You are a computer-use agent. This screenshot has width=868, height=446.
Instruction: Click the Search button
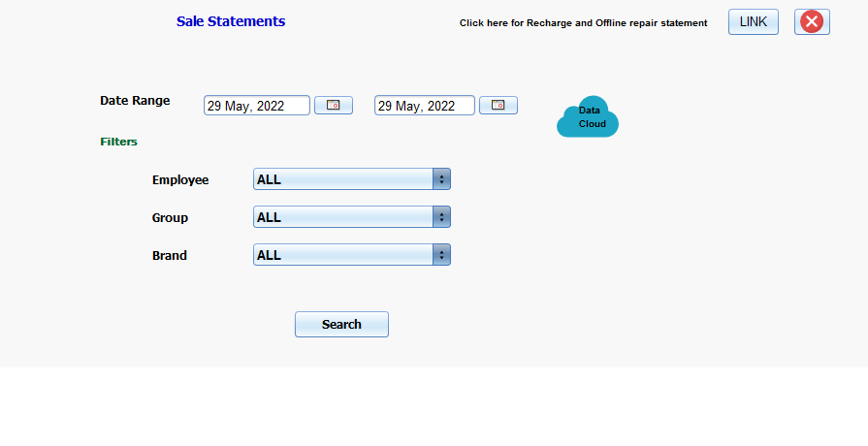pos(341,325)
